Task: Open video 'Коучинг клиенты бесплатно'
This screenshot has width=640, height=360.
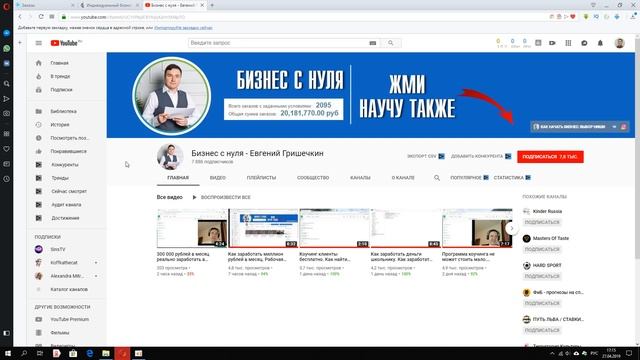Action: [x=334, y=228]
